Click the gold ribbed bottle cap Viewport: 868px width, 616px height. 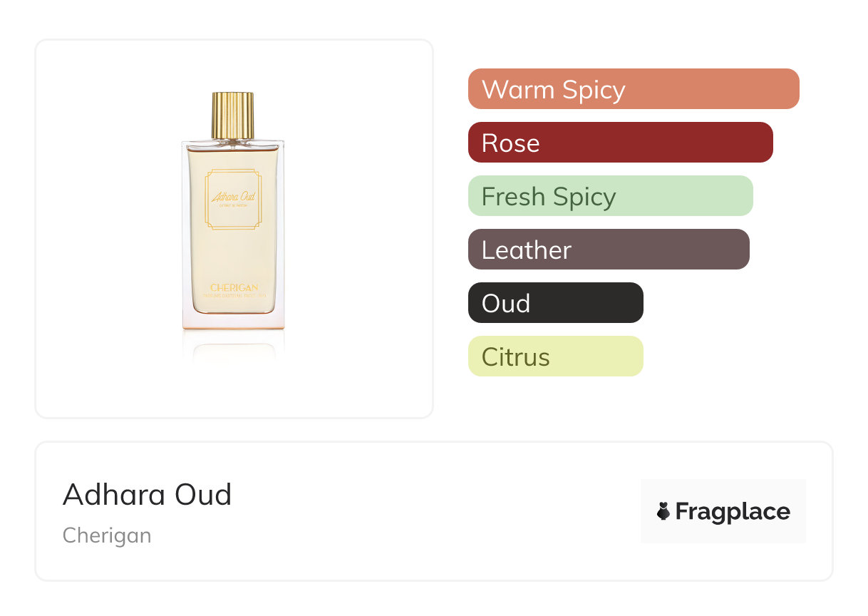233,115
